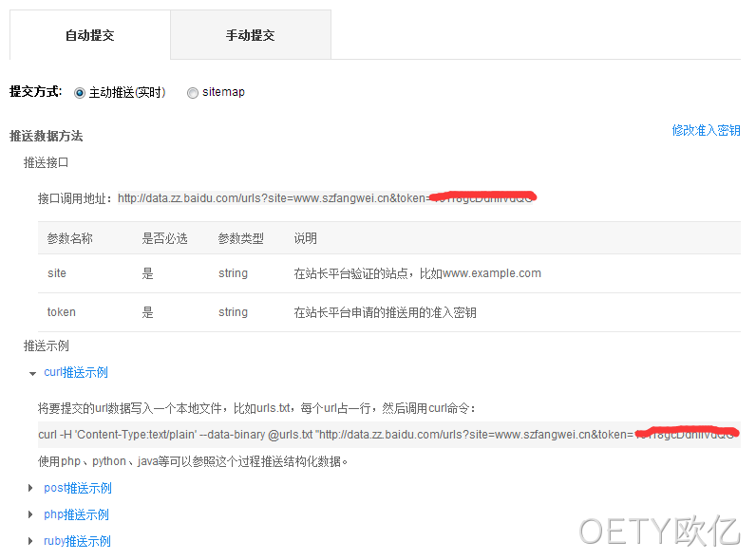Click the post推送示例 link

(78, 488)
